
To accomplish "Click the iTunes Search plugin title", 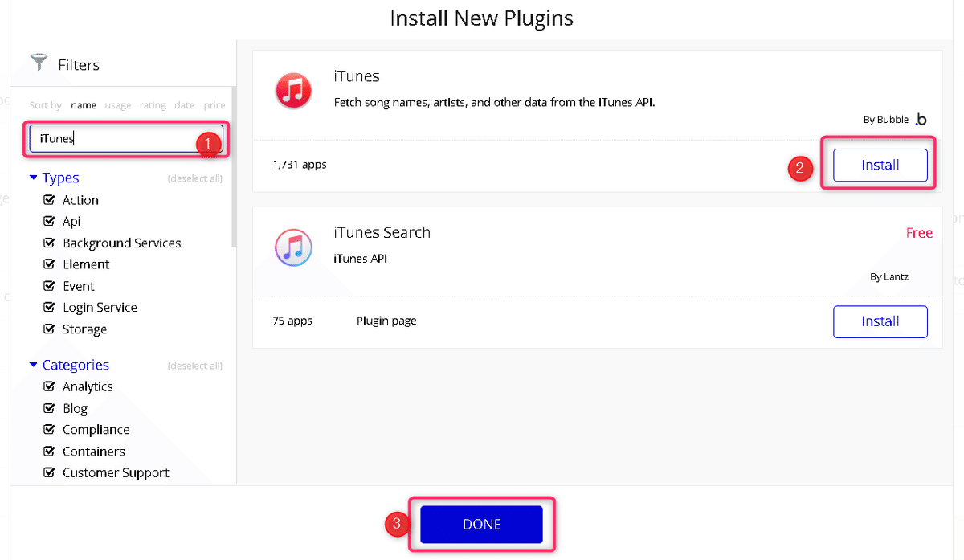I will (382, 232).
